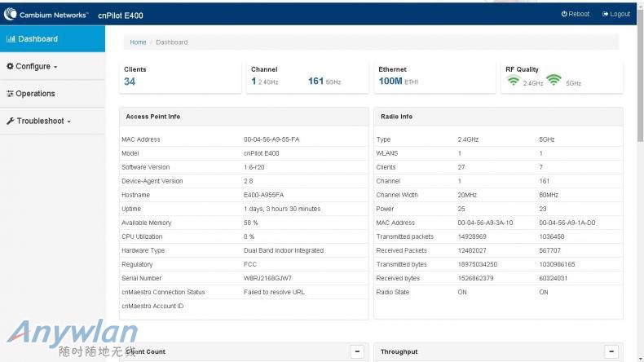
Task: Collapse the Throughput panel
Action: [x=611, y=351]
